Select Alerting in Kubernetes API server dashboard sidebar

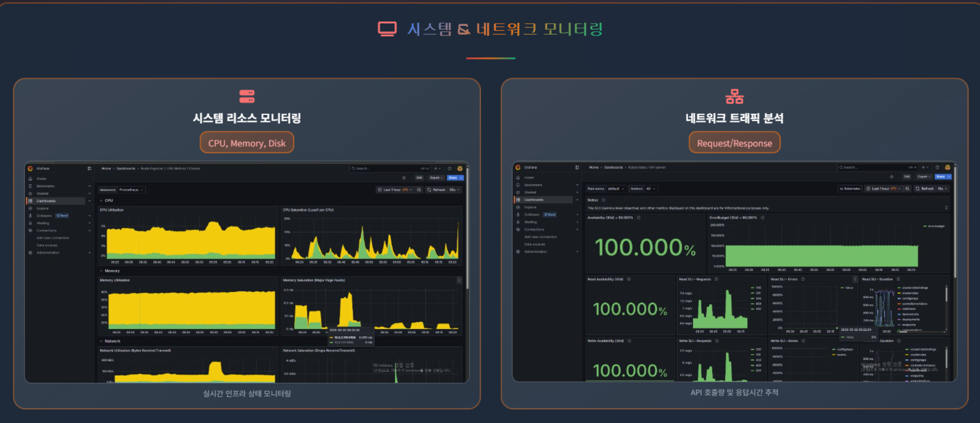[530, 222]
